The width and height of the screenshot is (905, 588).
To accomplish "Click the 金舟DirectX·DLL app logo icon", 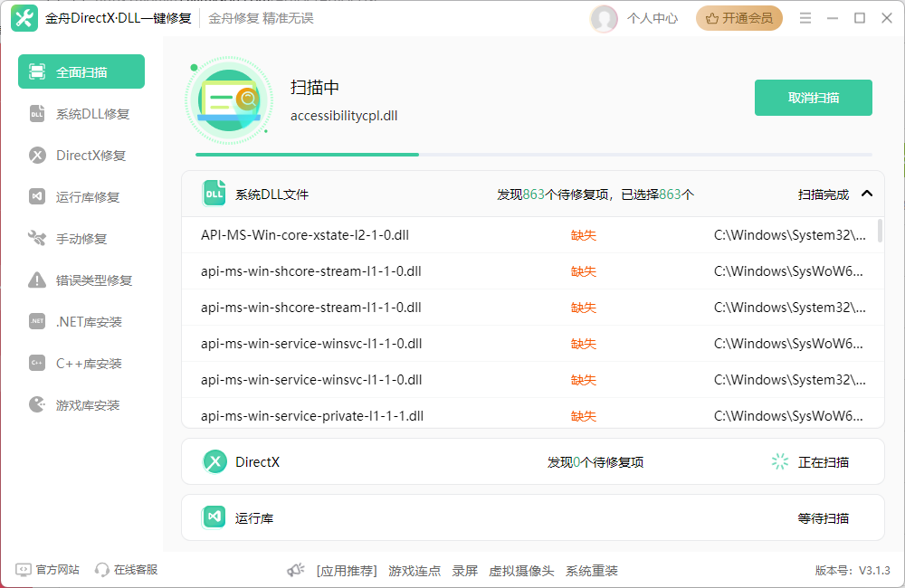I will coord(24,18).
